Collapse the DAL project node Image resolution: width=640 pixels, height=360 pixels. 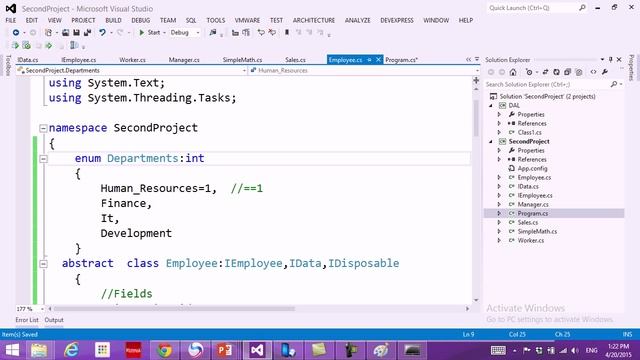[x=491, y=106]
